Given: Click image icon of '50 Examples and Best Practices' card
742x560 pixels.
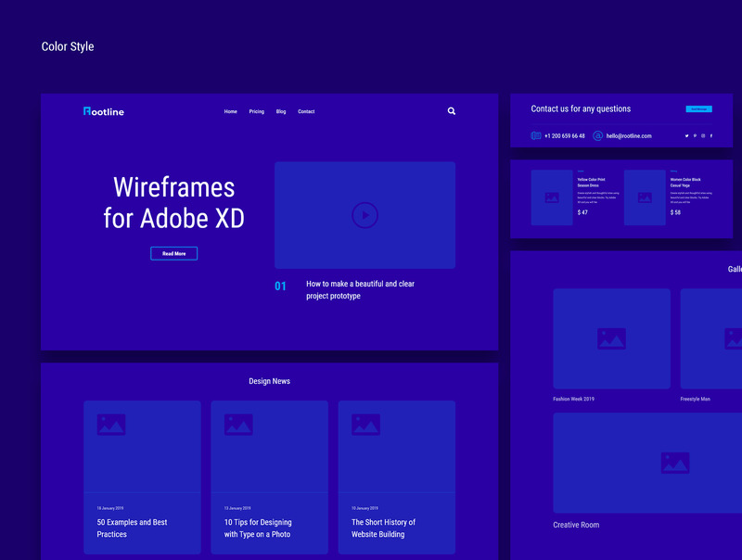Looking at the screenshot, I should click(x=111, y=425).
